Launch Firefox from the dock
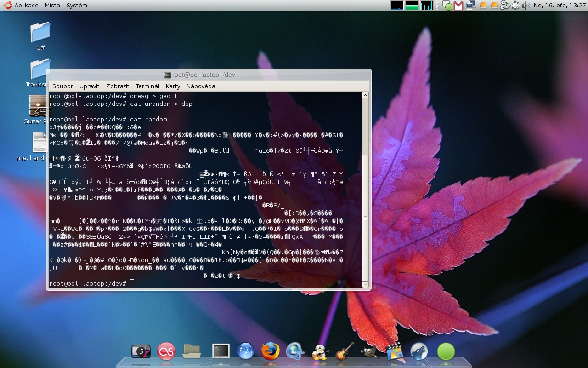The image size is (588, 368). (x=271, y=351)
